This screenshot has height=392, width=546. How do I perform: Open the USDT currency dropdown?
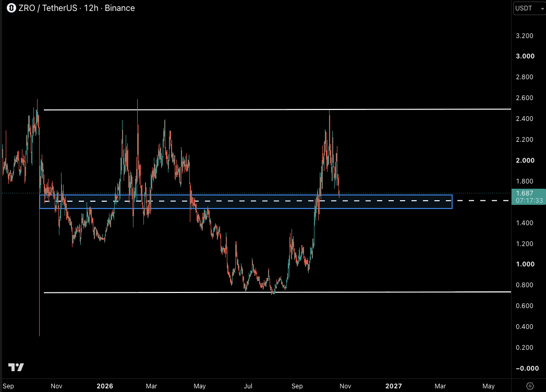pos(530,8)
